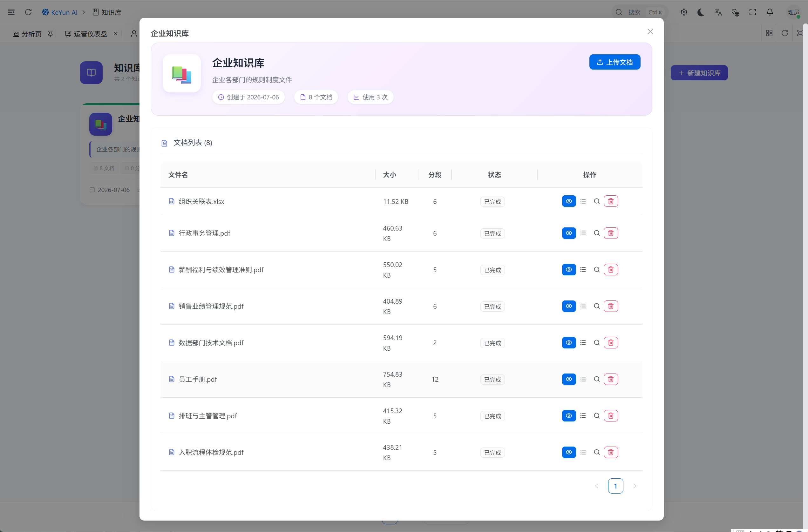The image size is (808, 532).
Task: Open segment list for 销售业绩管理规范.pdf
Action: click(x=583, y=306)
